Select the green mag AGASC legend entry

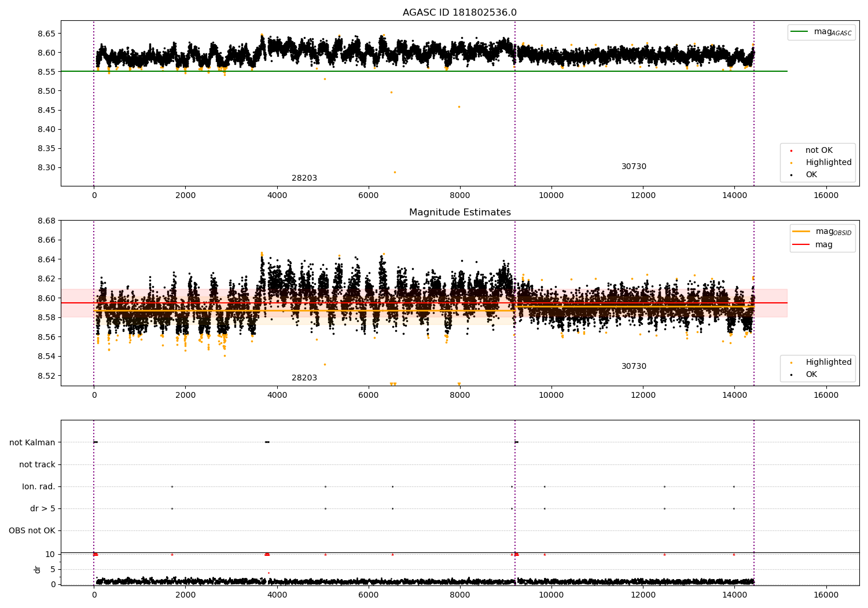tap(821, 32)
